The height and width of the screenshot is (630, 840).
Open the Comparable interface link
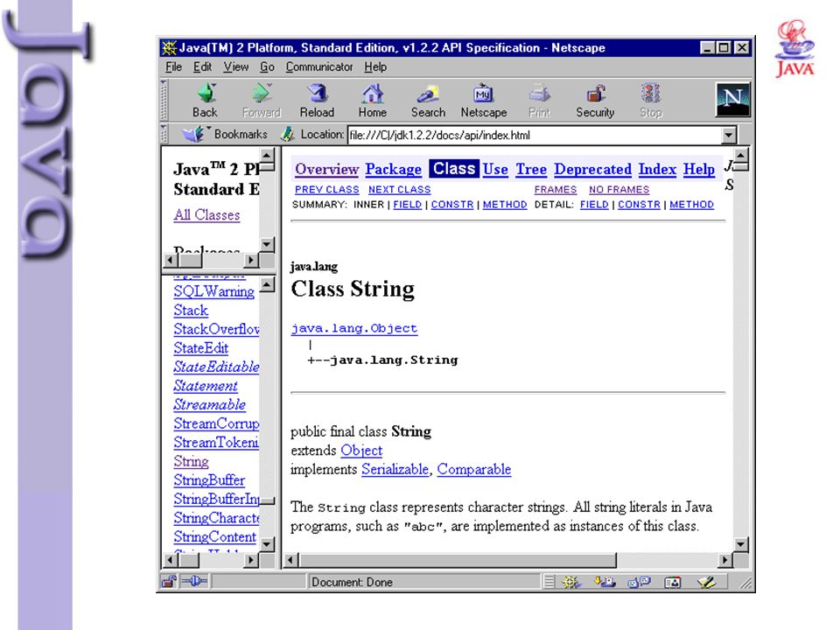tap(474, 469)
